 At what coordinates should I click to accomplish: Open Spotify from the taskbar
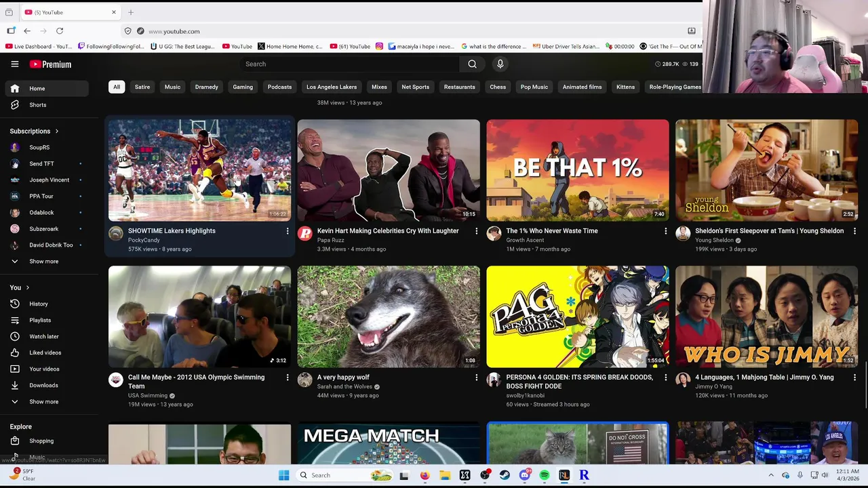[545, 475]
